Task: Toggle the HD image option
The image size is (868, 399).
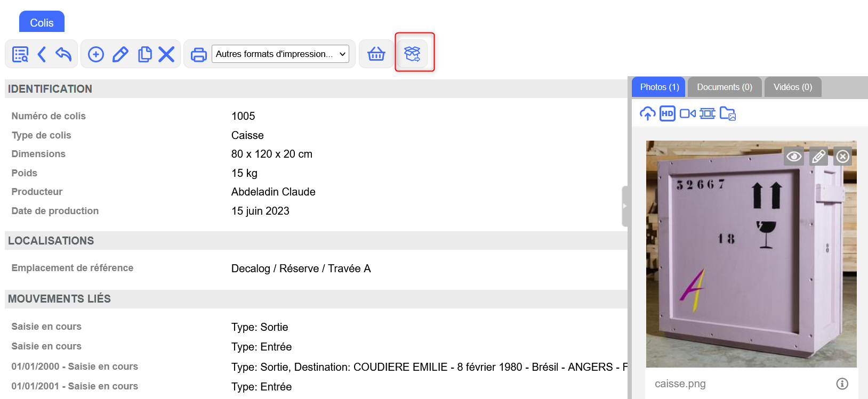Action: pos(667,113)
